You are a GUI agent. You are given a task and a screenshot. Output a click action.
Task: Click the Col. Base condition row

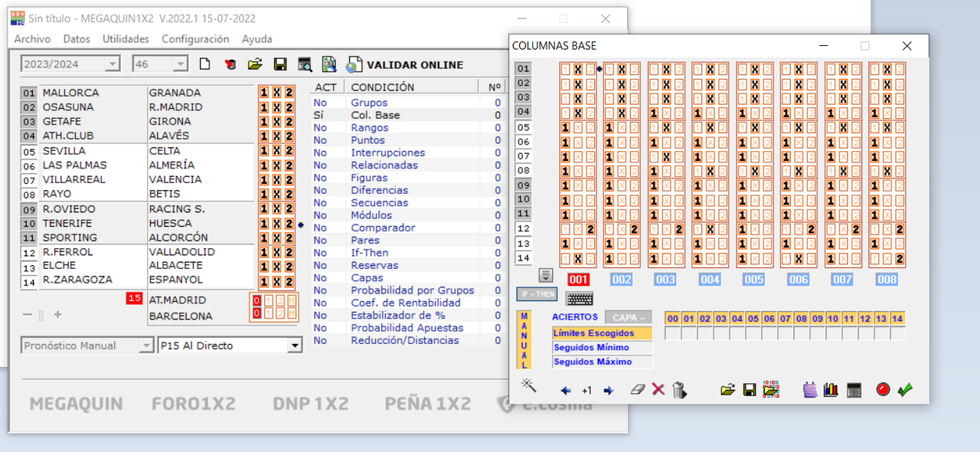(407, 115)
